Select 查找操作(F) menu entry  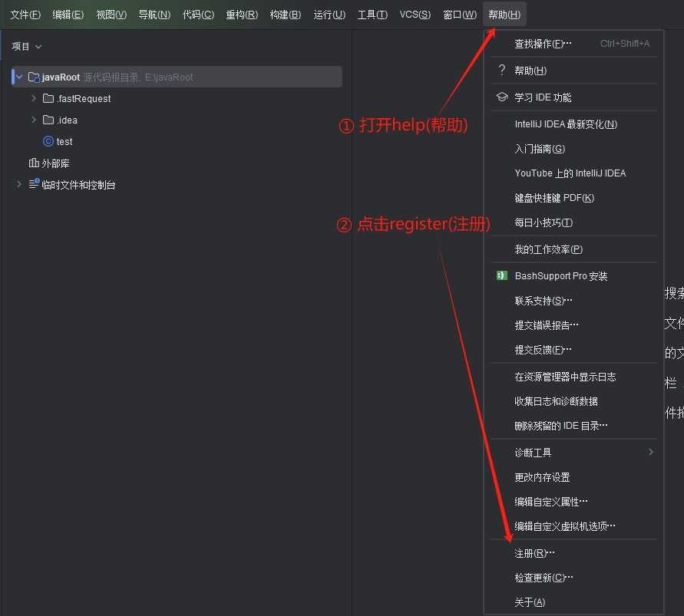[x=573, y=44]
